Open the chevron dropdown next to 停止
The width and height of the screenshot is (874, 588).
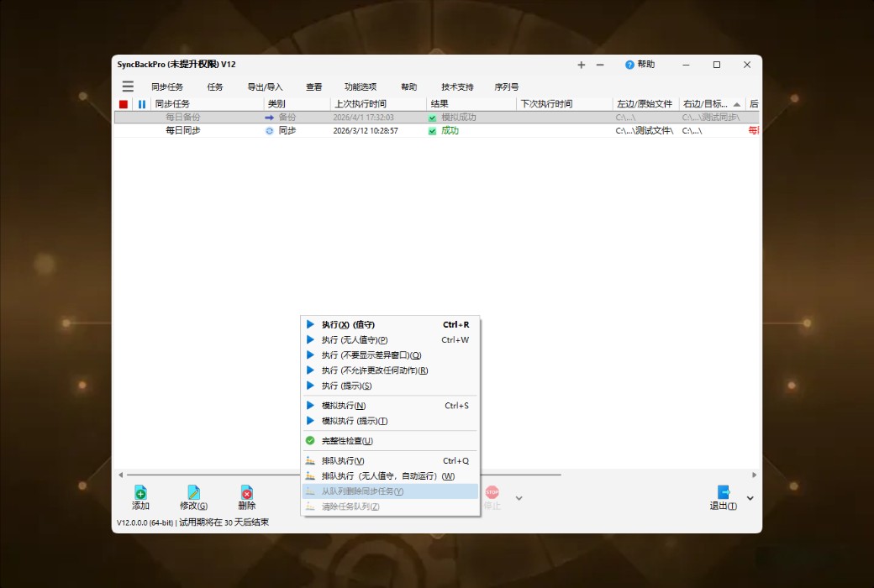coord(518,497)
